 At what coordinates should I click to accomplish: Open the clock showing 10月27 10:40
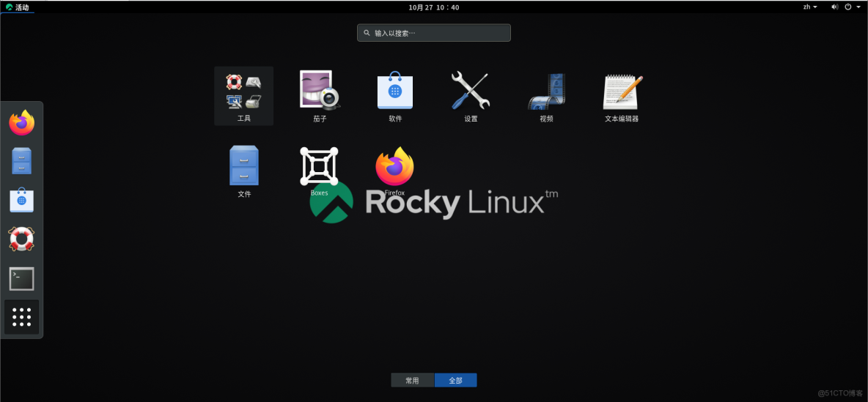click(433, 7)
